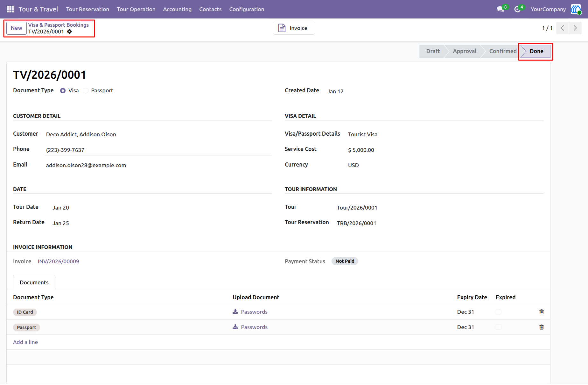Select the Draft status stage
588x385 pixels.
point(433,51)
